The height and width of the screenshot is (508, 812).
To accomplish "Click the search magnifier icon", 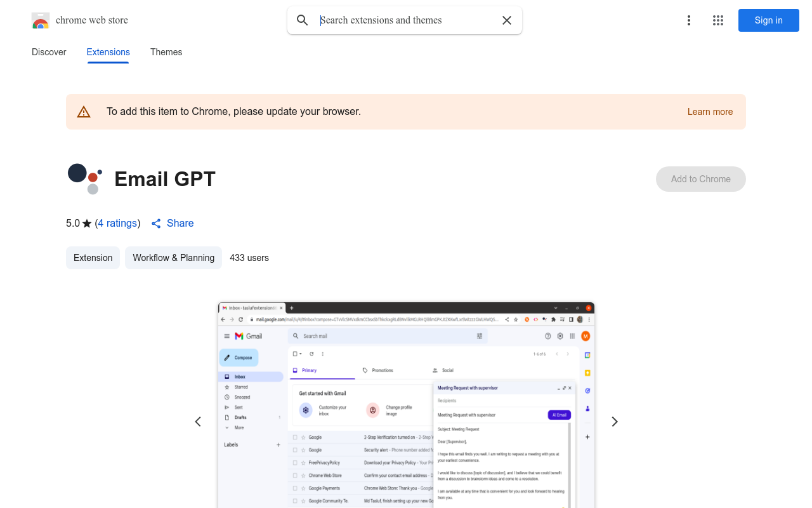I will (x=303, y=20).
